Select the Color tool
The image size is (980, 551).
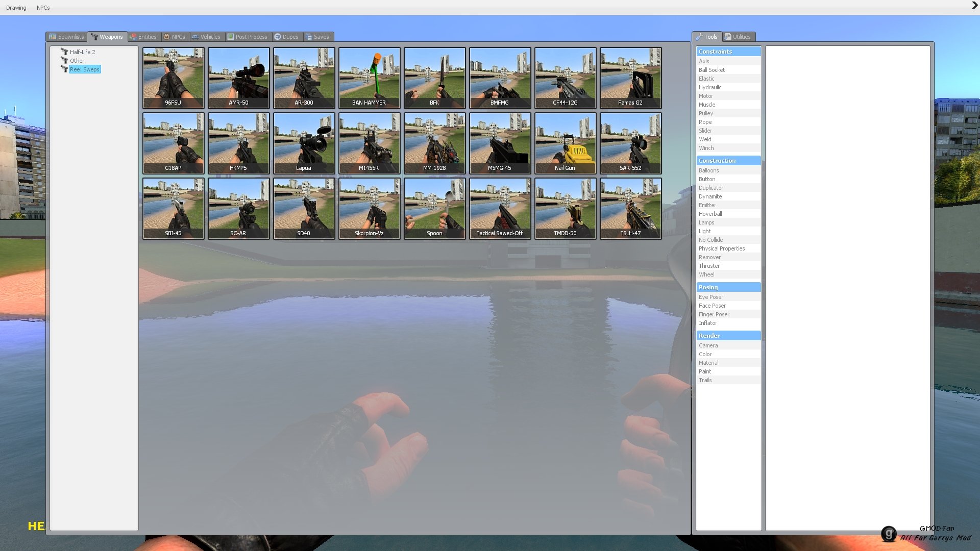[x=728, y=354]
